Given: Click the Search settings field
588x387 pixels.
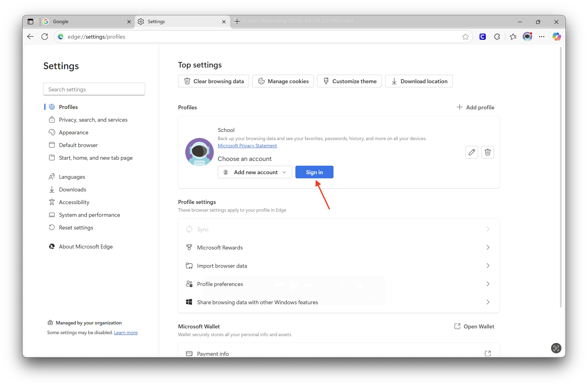Looking at the screenshot, I should [x=94, y=89].
